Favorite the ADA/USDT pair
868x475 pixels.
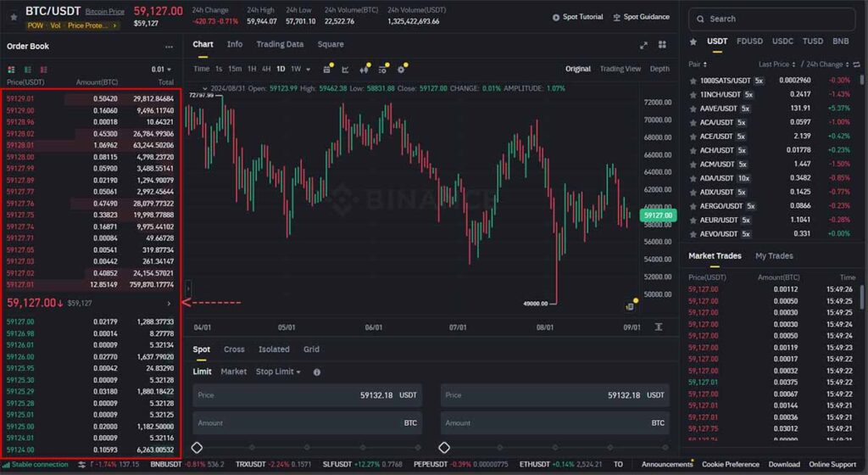pos(693,178)
